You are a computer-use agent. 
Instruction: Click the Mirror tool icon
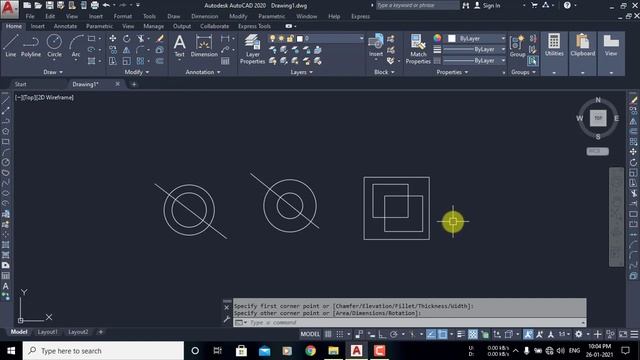(127, 50)
